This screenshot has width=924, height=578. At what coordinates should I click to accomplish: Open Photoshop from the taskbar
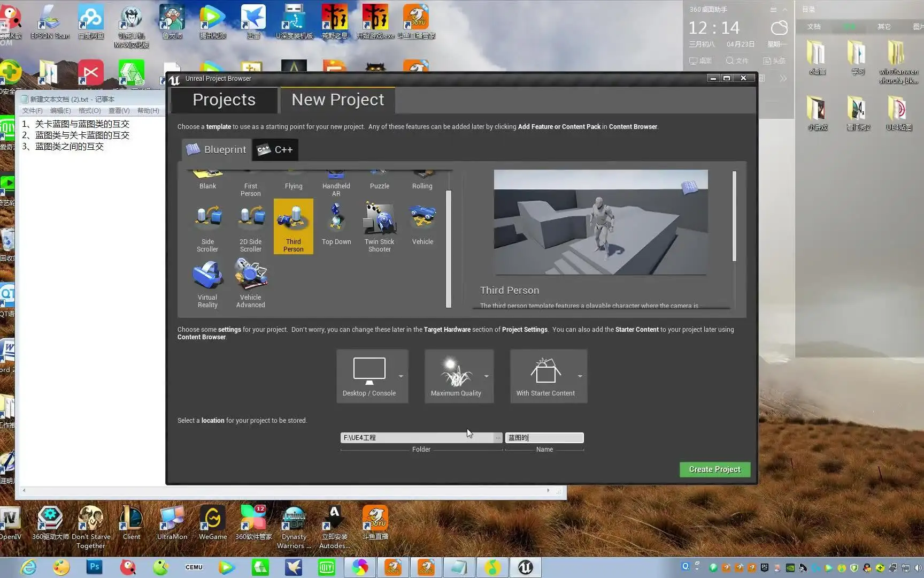pos(95,566)
